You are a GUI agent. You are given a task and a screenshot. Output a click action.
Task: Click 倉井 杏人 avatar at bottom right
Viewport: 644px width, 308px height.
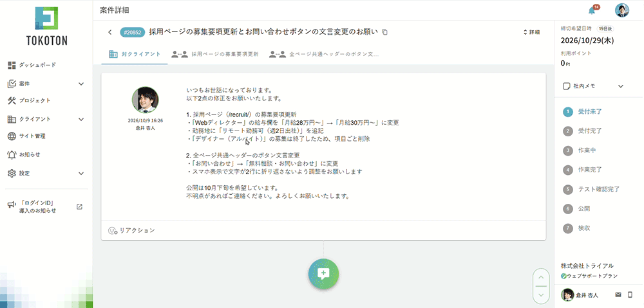567,295
